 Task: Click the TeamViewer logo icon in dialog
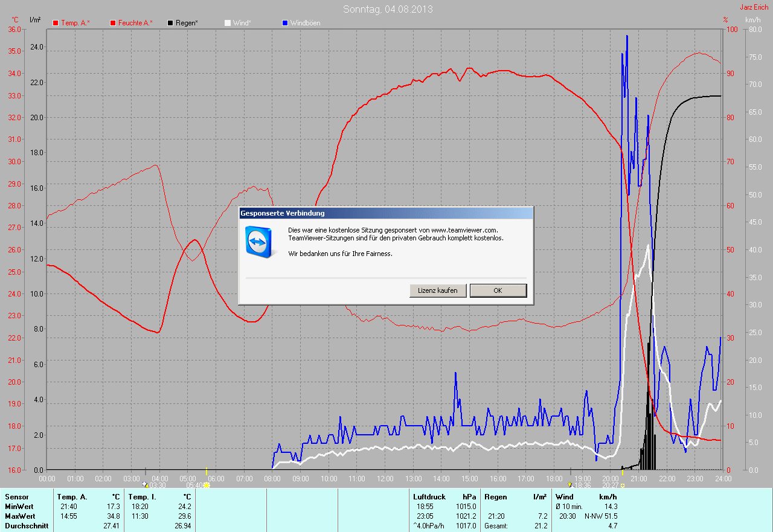259,241
